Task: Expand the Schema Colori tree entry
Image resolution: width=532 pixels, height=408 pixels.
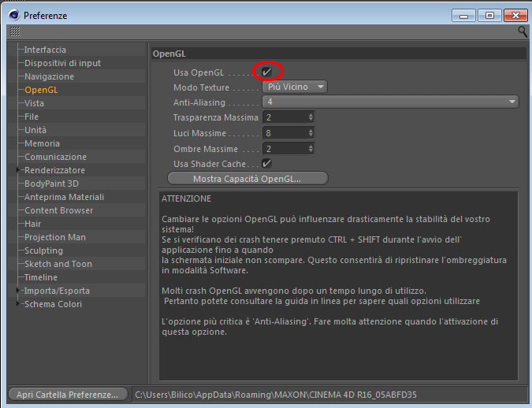Action: (x=17, y=303)
